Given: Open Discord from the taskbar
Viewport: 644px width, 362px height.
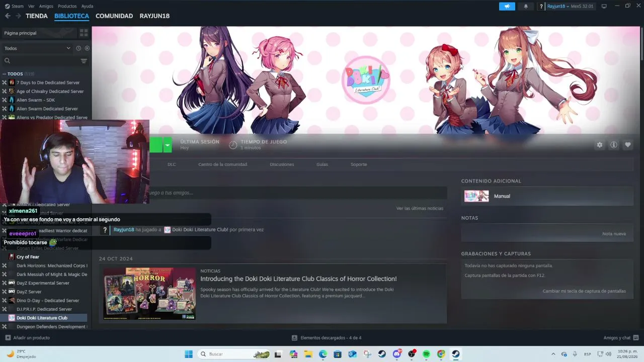Looking at the screenshot, I should point(397,354).
